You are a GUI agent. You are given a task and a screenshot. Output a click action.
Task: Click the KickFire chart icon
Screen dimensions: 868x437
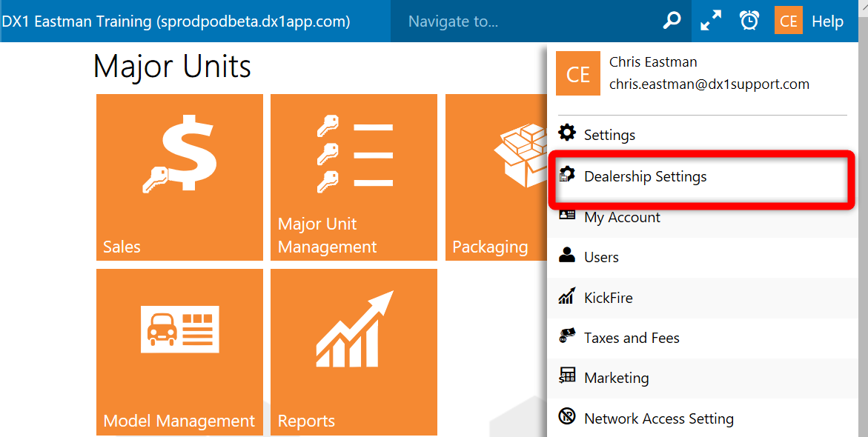point(567,296)
